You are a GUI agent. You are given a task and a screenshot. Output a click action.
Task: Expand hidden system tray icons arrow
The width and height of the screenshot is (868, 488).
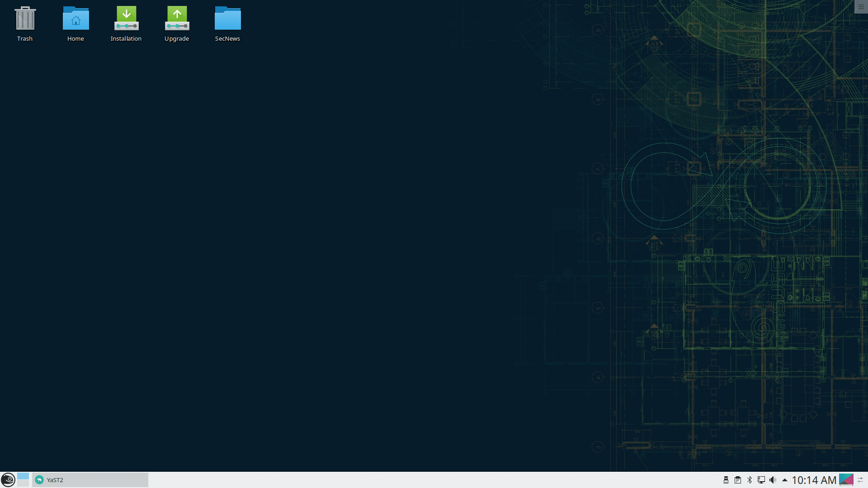click(785, 480)
